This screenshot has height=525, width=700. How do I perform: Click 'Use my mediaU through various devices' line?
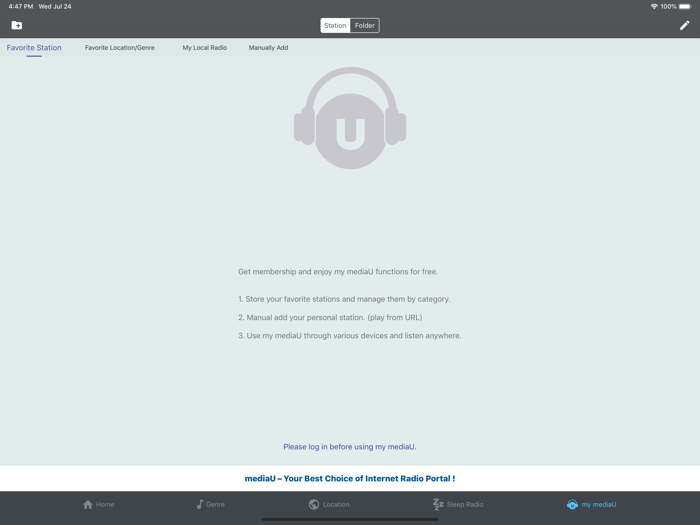(x=350, y=336)
